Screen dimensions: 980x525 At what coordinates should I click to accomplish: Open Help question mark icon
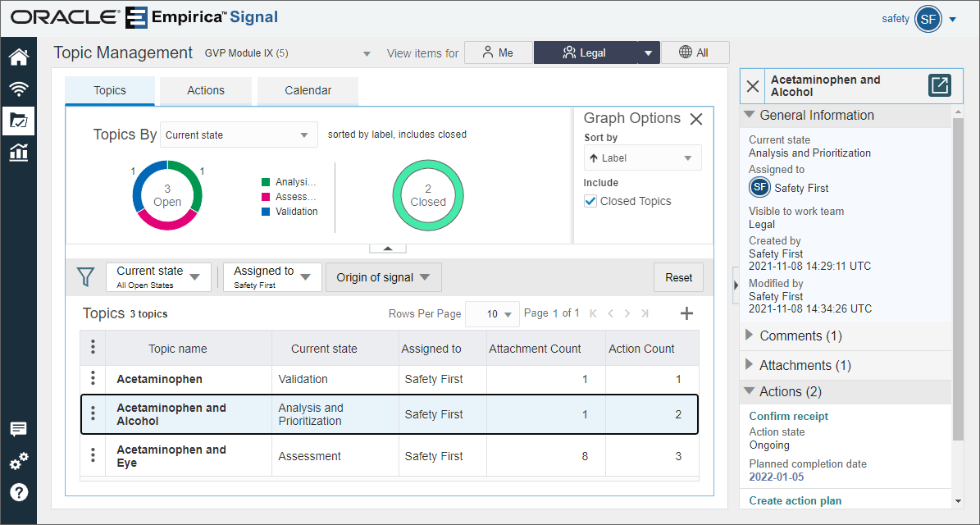click(x=19, y=492)
